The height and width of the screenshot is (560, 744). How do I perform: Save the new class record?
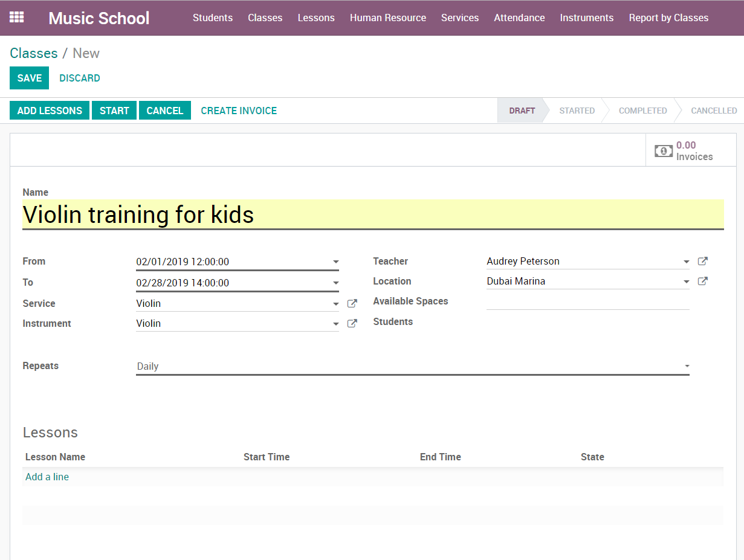click(x=29, y=78)
